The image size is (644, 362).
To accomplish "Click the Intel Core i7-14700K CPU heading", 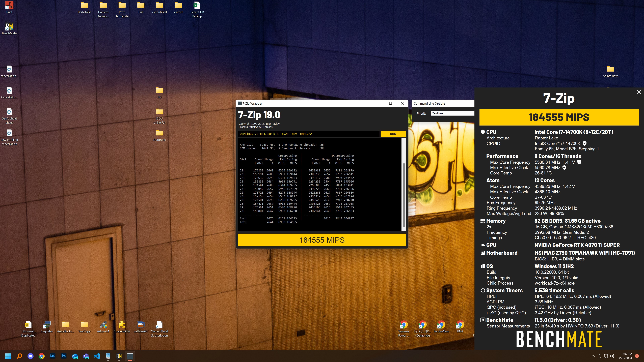I will coord(574,132).
